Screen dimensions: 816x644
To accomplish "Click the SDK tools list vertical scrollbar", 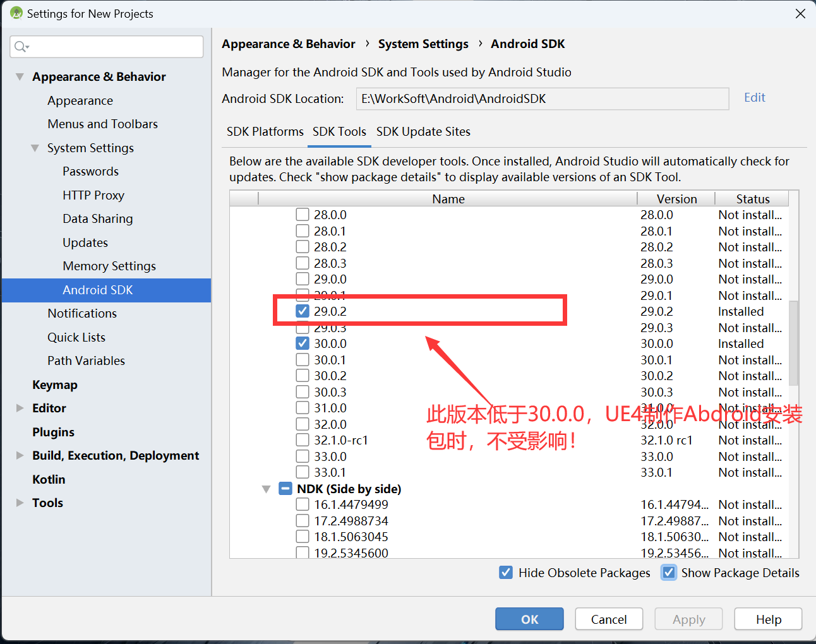I will [x=793, y=343].
